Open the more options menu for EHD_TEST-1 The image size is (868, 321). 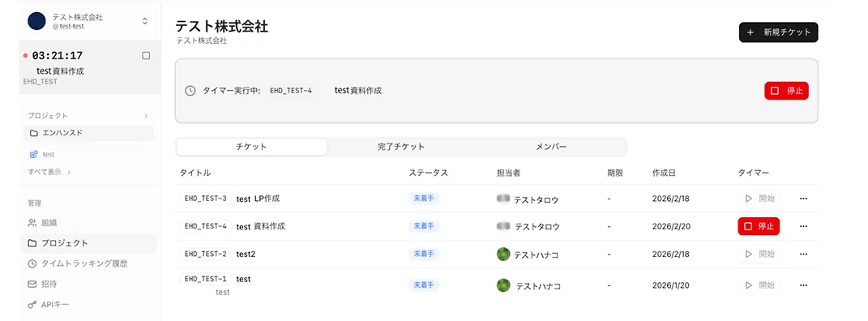point(804,285)
